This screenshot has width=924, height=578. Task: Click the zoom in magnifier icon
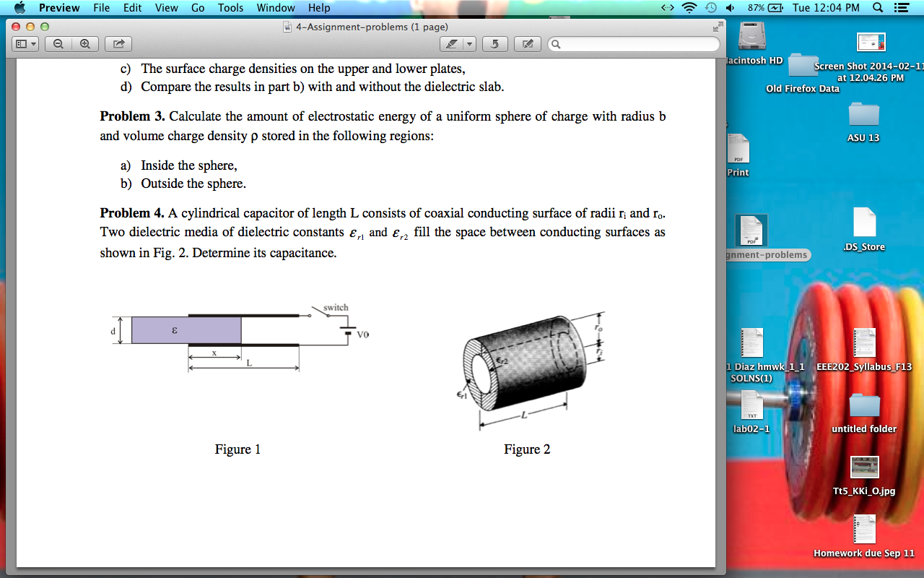[x=84, y=43]
